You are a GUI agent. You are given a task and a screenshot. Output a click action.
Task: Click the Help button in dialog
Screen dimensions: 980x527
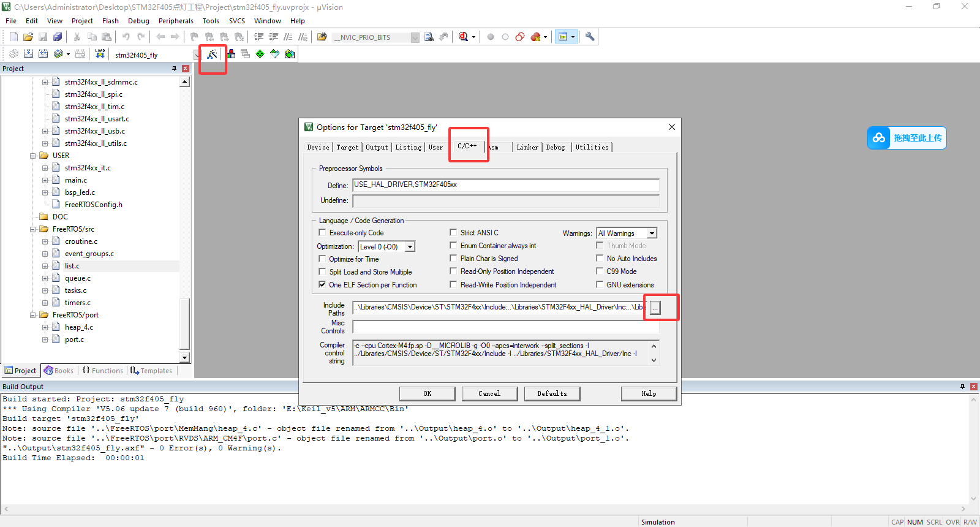(x=649, y=393)
